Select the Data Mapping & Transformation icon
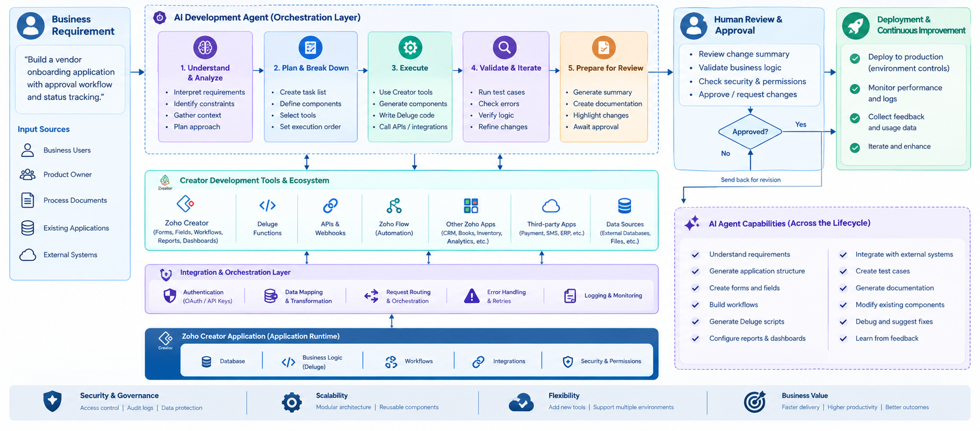The width and height of the screenshot is (980, 431). (271, 296)
